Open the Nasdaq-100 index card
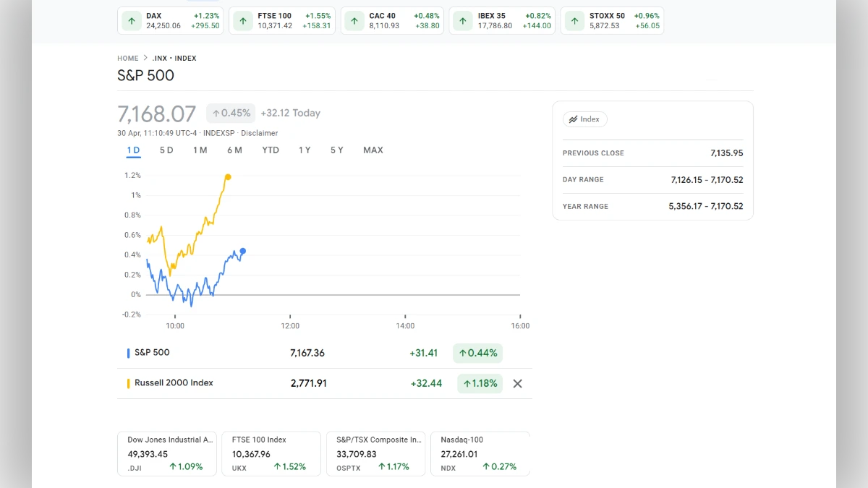 pos(480,453)
